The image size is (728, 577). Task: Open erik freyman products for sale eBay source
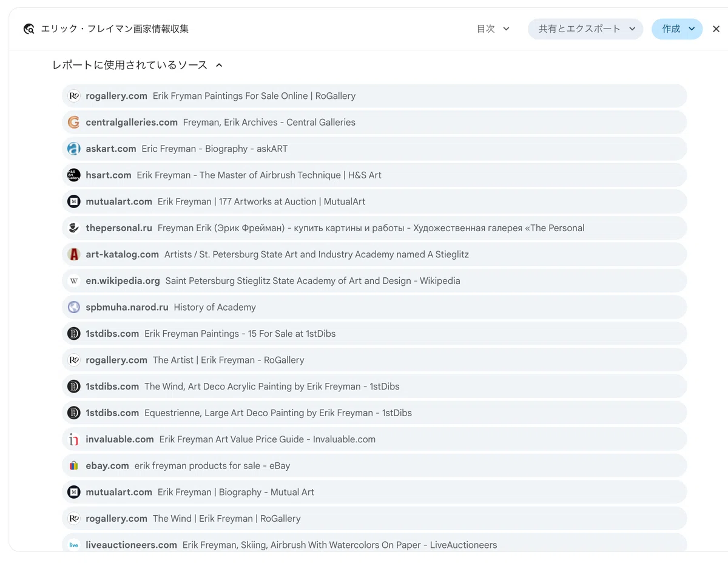coord(374,466)
